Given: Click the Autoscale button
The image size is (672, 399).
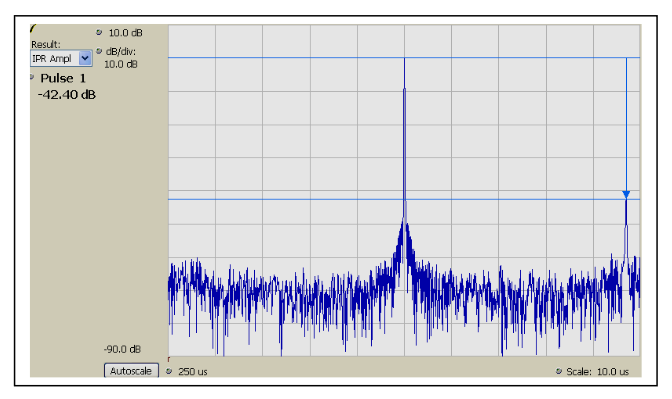Looking at the screenshot, I should click(x=131, y=371).
